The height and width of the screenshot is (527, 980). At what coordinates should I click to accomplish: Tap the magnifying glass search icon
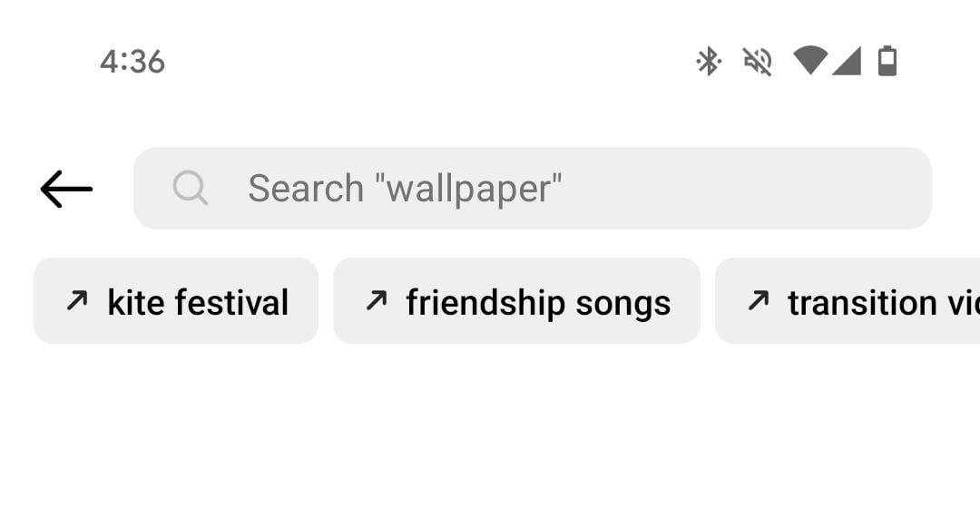(x=190, y=188)
